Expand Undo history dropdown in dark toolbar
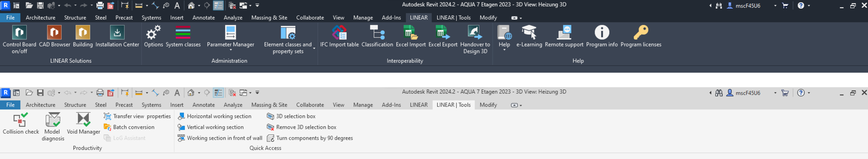 click(75, 6)
